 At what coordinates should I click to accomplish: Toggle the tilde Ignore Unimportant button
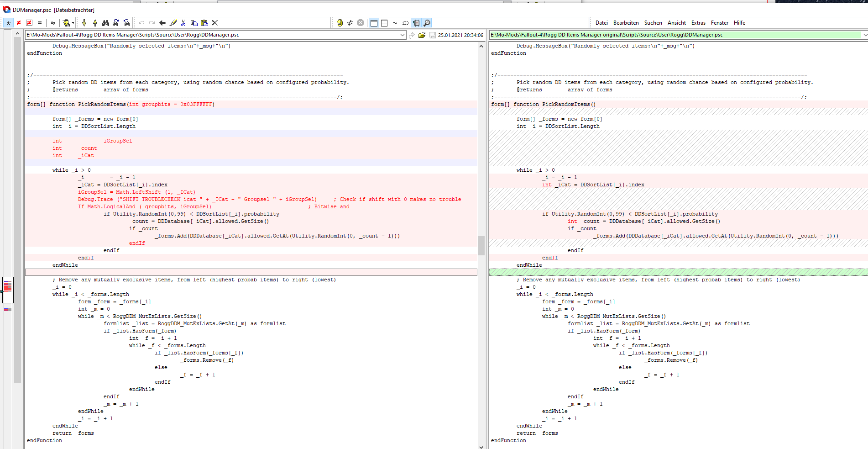point(395,23)
